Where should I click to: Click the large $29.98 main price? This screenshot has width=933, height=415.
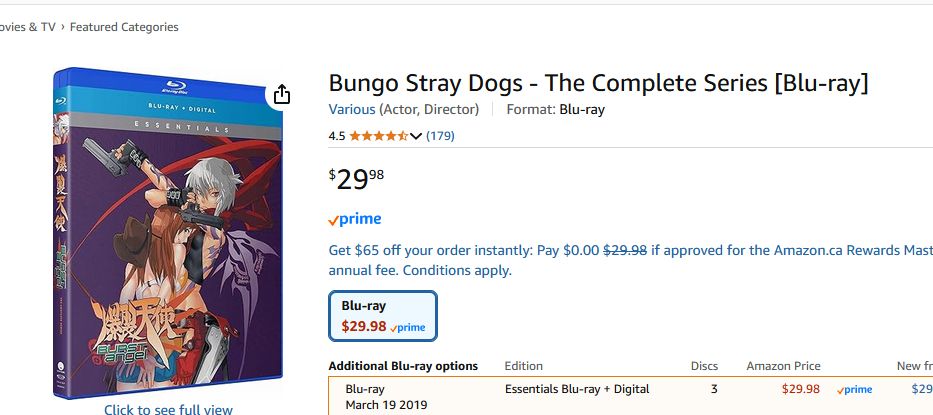[x=356, y=179]
